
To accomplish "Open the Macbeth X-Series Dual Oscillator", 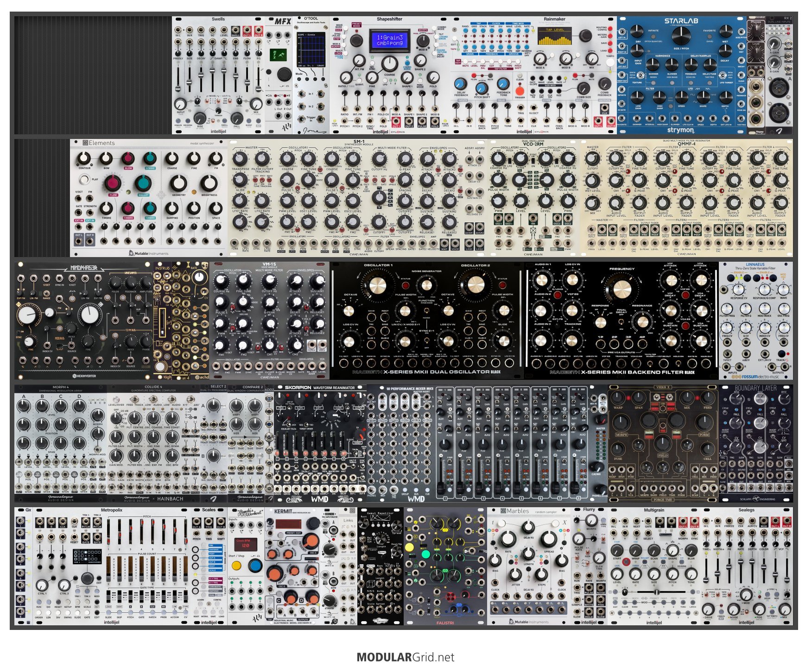I will pyautogui.click(x=427, y=321).
